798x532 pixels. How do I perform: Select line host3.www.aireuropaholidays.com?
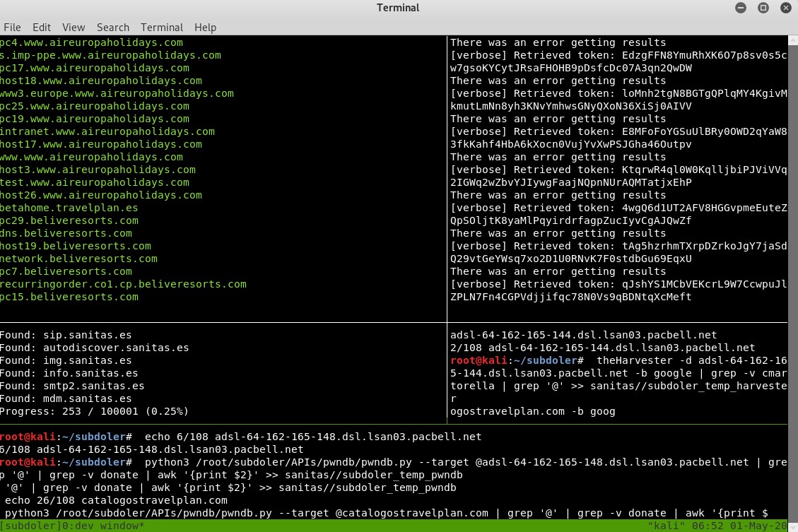pos(98,170)
